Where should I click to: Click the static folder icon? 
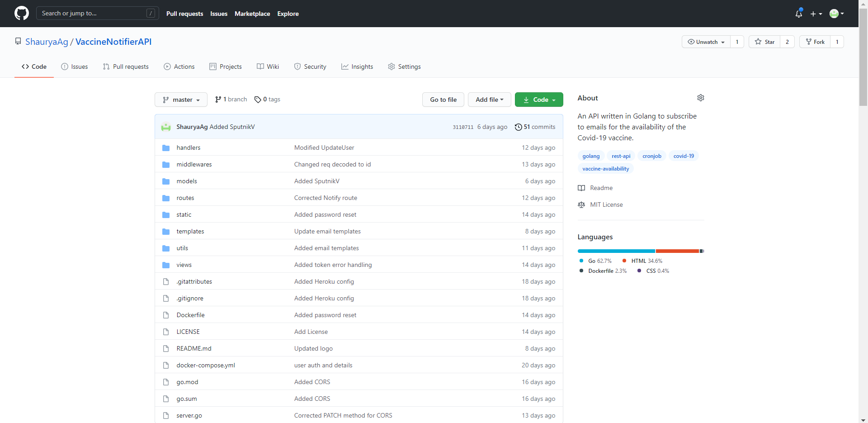pyautogui.click(x=166, y=214)
